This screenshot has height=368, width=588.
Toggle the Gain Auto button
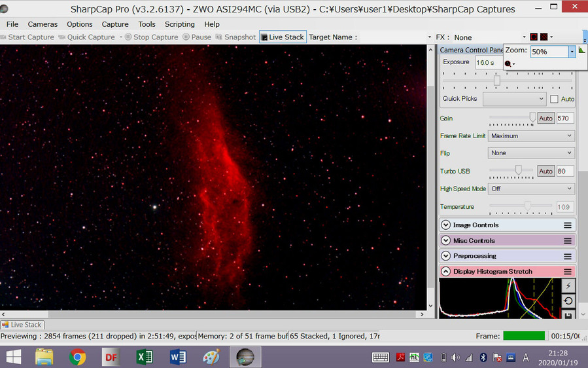point(545,119)
